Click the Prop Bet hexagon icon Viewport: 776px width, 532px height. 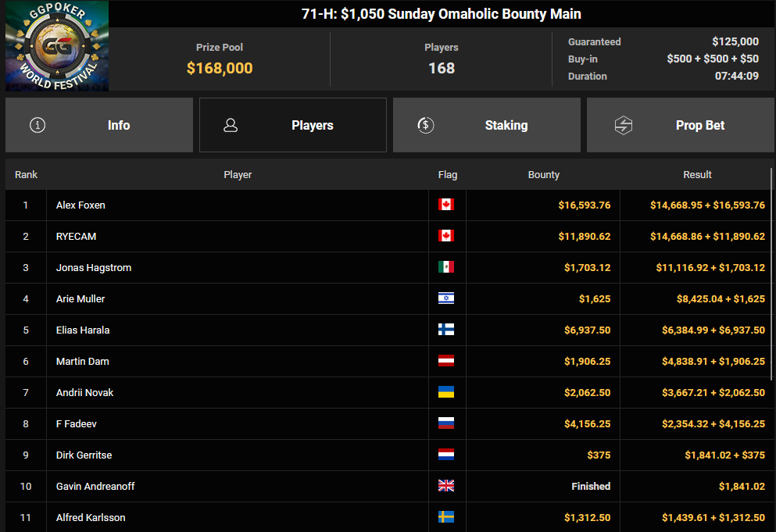tap(624, 125)
